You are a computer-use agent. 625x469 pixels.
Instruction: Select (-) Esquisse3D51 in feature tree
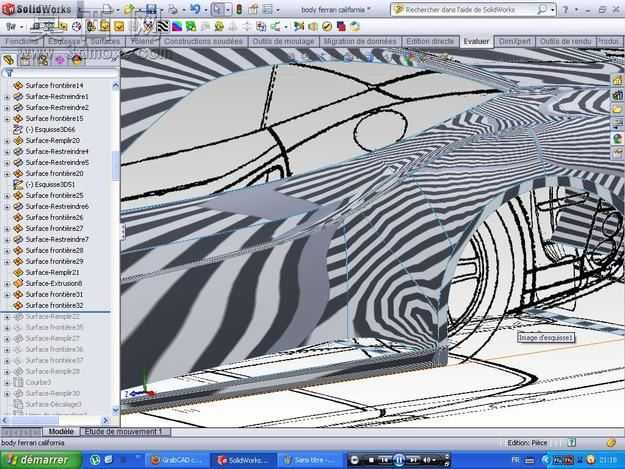tap(50, 184)
